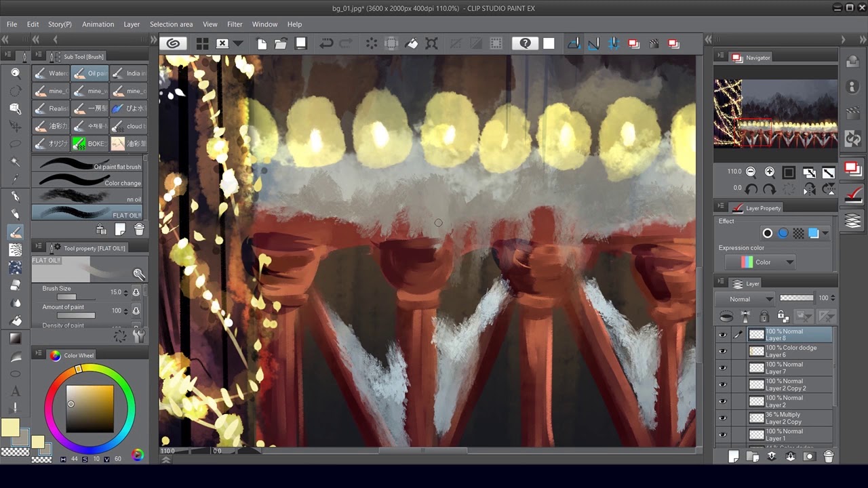The width and height of the screenshot is (868, 488).
Task: Toggle Clip to Layer Below
Action: tap(726, 317)
